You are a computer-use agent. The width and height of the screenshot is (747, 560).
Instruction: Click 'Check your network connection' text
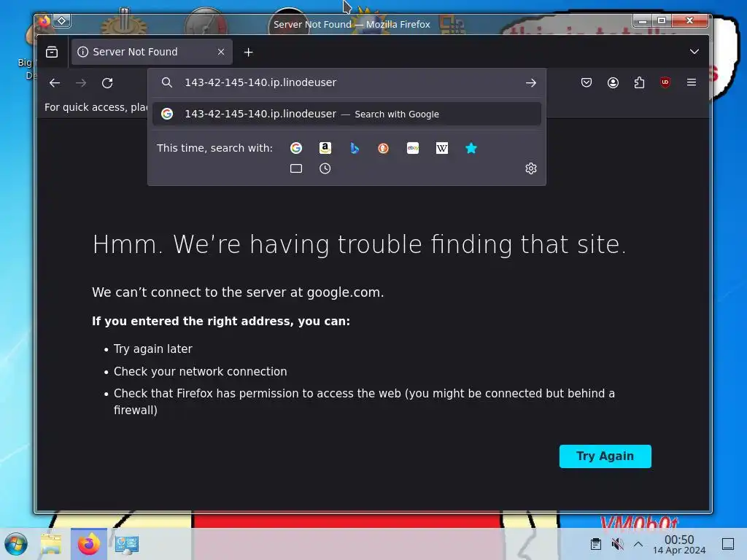point(200,371)
